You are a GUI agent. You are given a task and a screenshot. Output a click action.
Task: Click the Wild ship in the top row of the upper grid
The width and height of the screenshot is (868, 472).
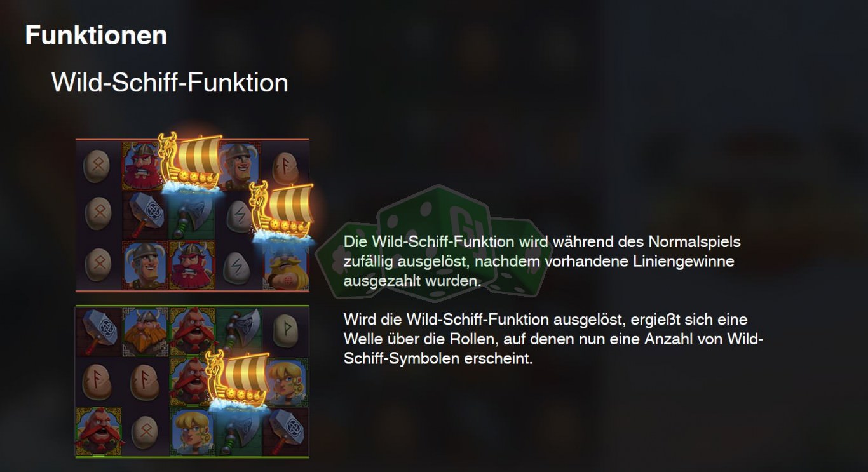[x=191, y=163]
